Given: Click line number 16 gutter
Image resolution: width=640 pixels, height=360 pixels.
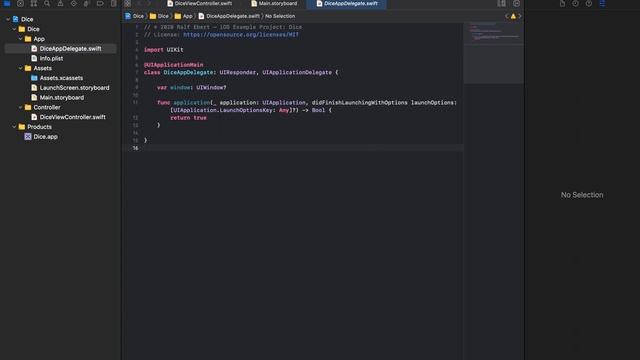Looking at the screenshot, I should pyautogui.click(x=135, y=148).
